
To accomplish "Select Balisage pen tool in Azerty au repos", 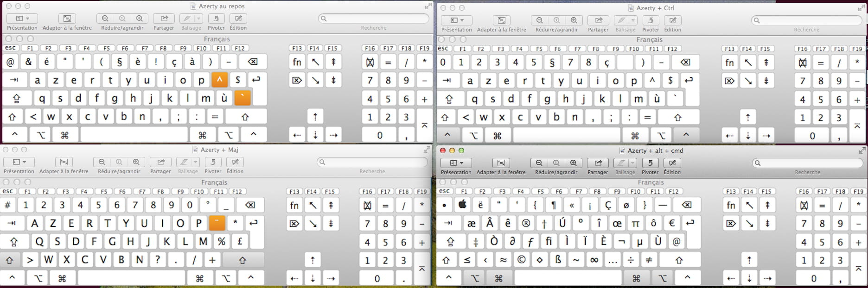I will pyautogui.click(x=187, y=19).
